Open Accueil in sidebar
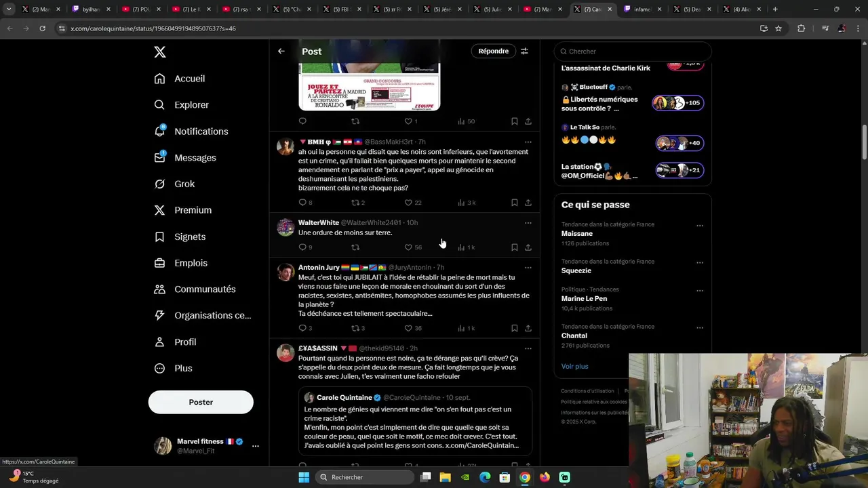This screenshot has width=868, height=488. (180, 79)
